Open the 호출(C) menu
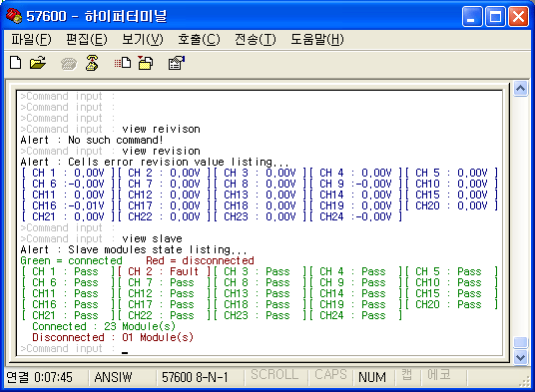 tap(199, 40)
